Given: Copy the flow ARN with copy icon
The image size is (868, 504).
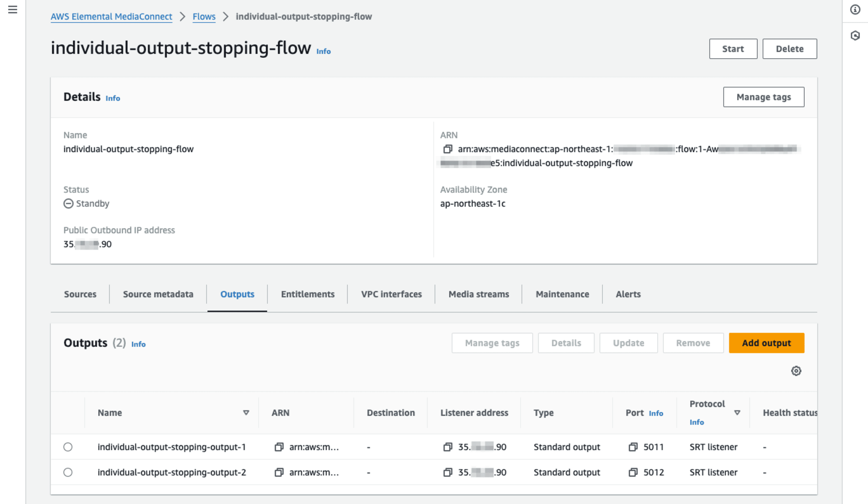Looking at the screenshot, I should (447, 149).
